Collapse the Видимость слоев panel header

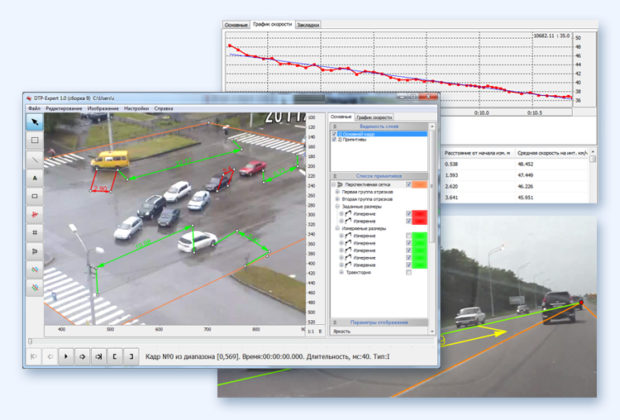point(379,127)
